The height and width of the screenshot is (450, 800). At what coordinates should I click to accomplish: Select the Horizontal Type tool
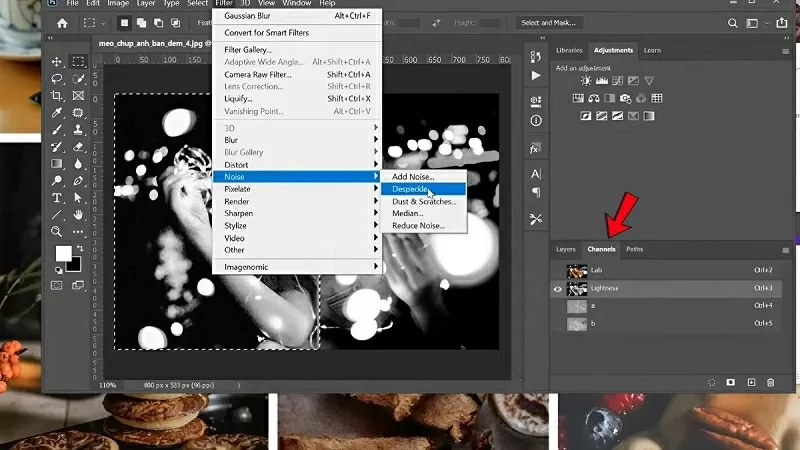pyautogui.click(x=57, y=198)
